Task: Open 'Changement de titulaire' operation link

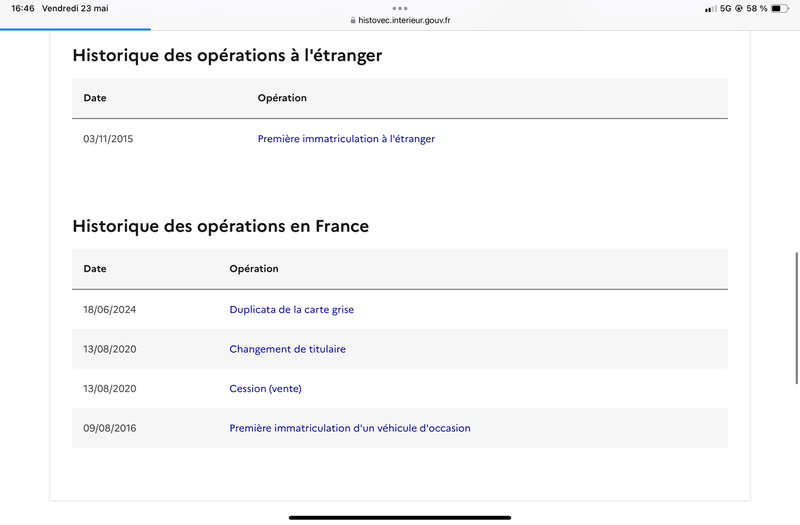Action: click(x=287, y=349)
